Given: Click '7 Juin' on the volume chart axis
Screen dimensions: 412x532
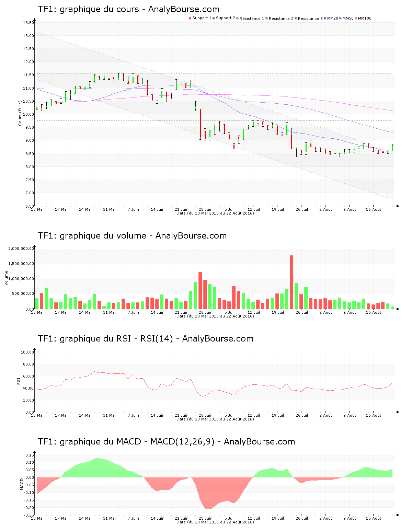Looking at the screenshot, I should (x=134, y=312).
